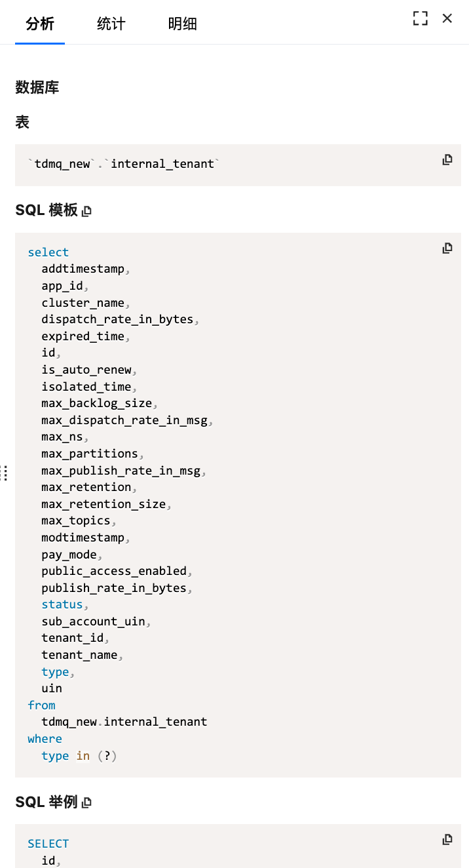Open the 统计 tab

click(x=111, y=24)
